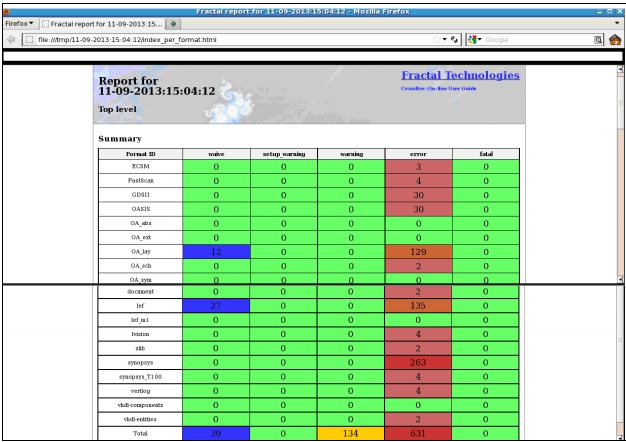Click the yellow '134' total warning cell

pos(351,433)
